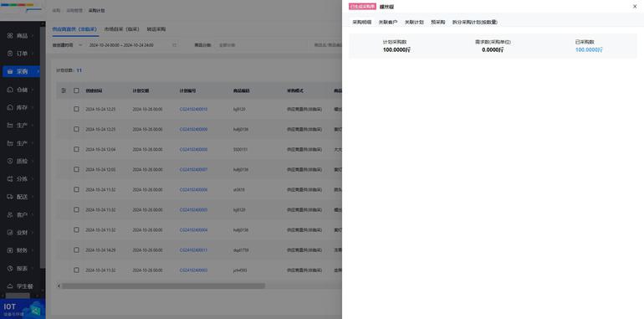The image size is (644, 319).
Task: Open the 配送 delivery truck icon
Action: (x=10, y=197)
